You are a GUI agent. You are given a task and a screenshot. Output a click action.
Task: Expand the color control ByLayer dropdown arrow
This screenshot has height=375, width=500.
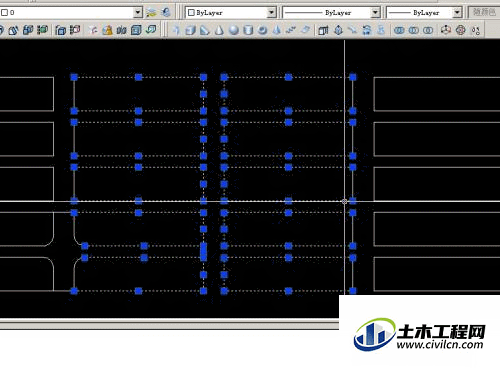[x=272, y=13]
